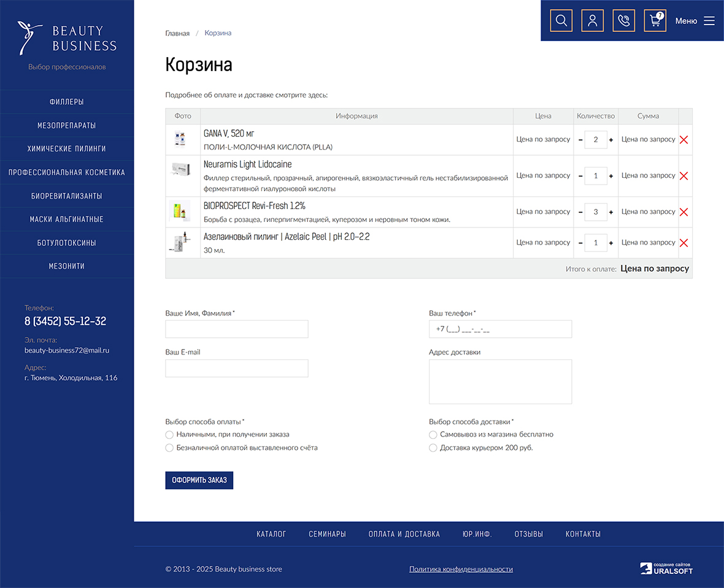Remove BIOPROSPECT Revi-Fresh from cart
724x588 pixels.
tap(684, 212)
